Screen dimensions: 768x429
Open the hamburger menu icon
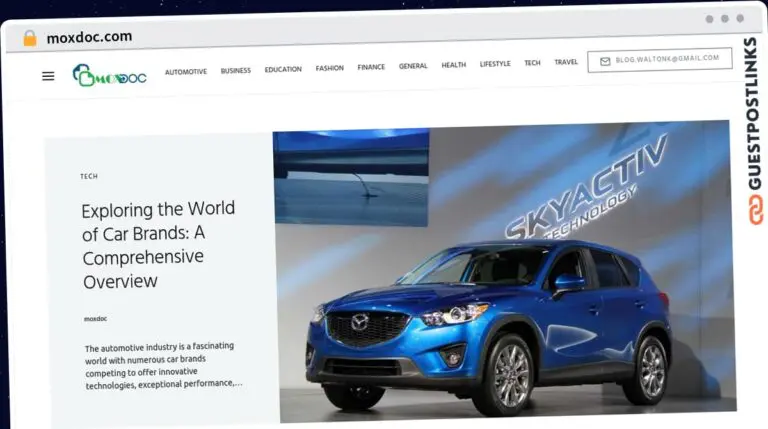pyautogui.click(x=48, y=76)
